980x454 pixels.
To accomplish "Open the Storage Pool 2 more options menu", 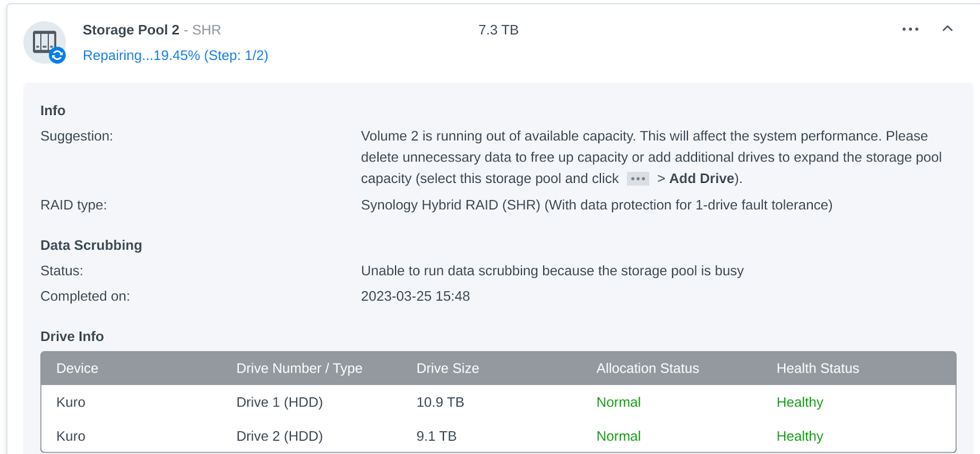I will [910, 29].
